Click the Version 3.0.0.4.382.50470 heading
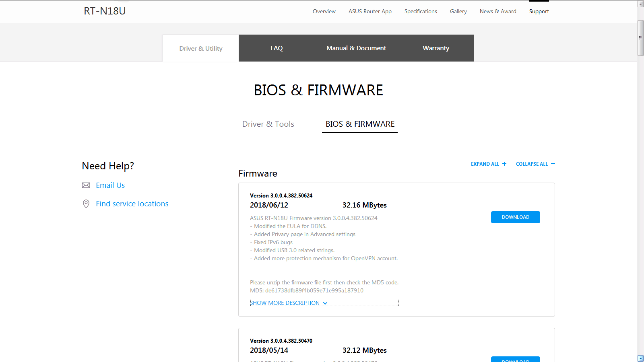The height and width of the screenshot is (362, 644). tap(281, 341)
